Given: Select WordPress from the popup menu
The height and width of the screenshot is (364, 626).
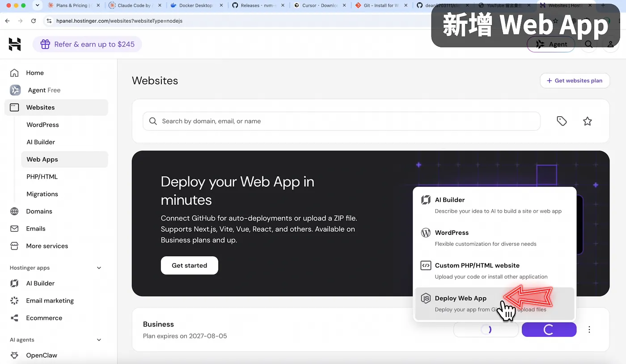Looking at the screenshot, I should [494, 238].
